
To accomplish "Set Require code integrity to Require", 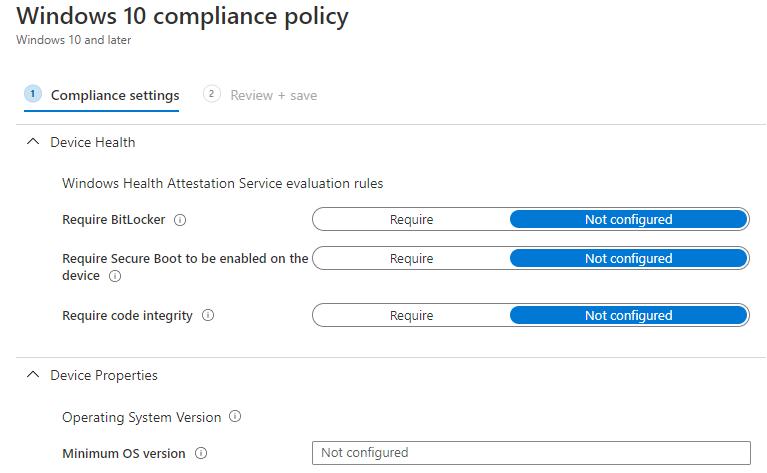I will tap(411, 315).
